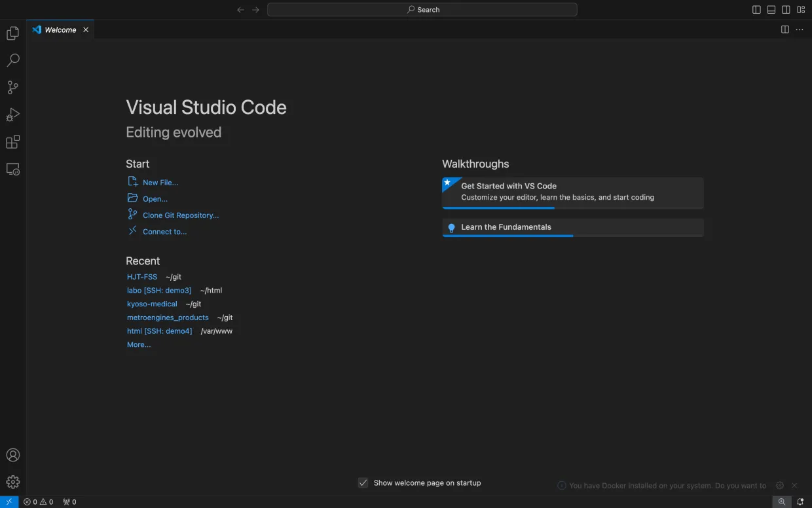Open the Source Control view
This screenshot has width=812, height=508.
point(13,87)
